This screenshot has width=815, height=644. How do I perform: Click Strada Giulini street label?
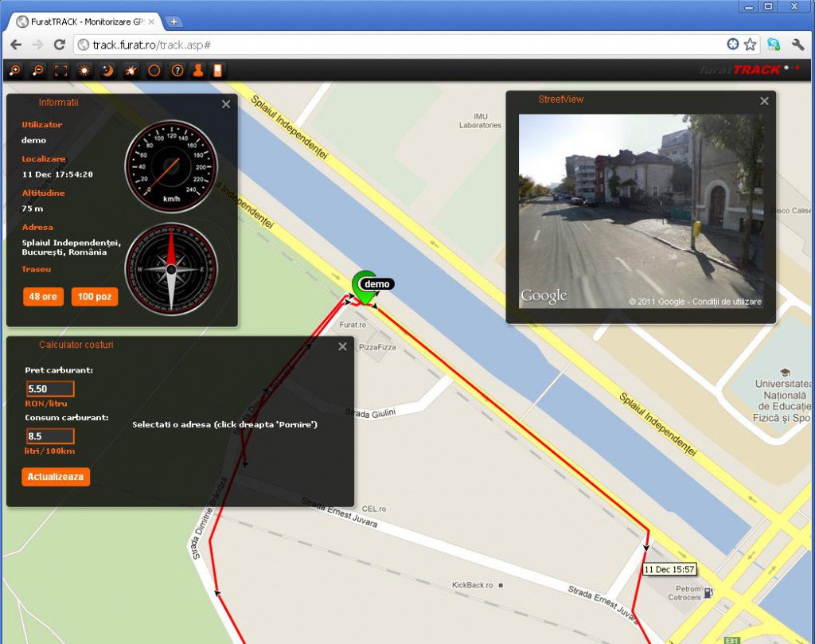click(x=371, y=413)
